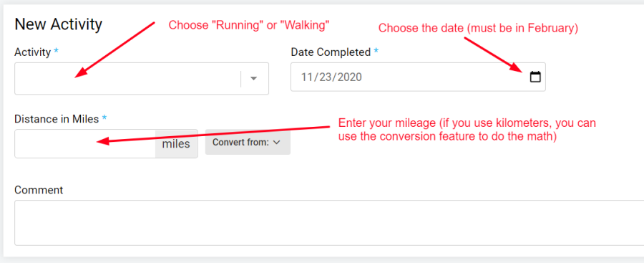Focus the Activity selection box
Screen dimensions: 644x263
tap(142, 79)
